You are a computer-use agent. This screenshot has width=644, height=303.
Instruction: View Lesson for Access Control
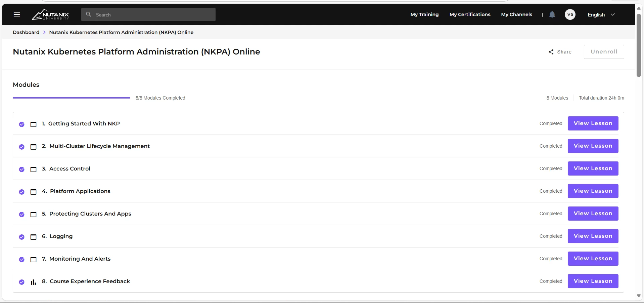(593, 168)
